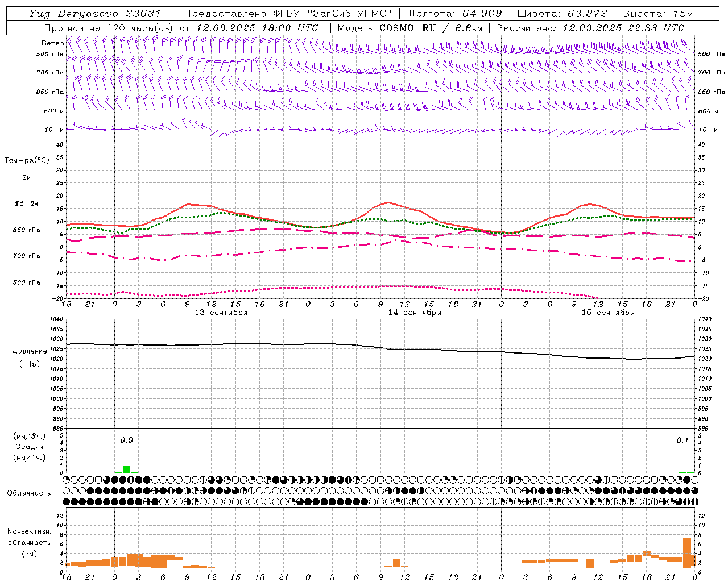Click the (мм/1ч.) units label
728x582 pixels.
pos(29,458)
